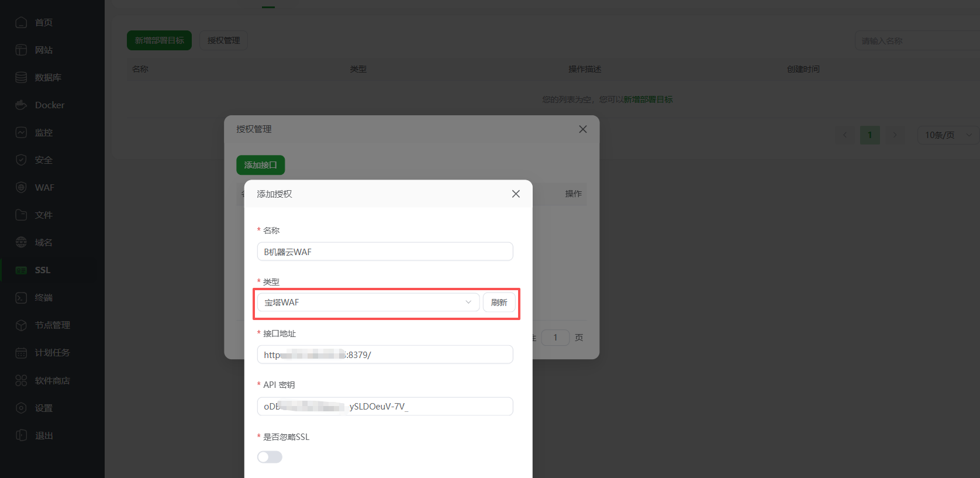The image size is (980, 478).
Task: Click the 名称 column header in table
Action: click(x=140, y=69)
